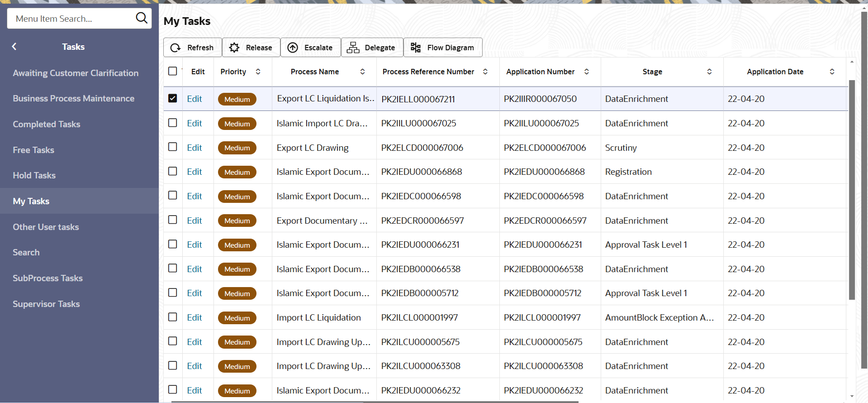Click the horizontal scrollbar under the table
868x403 pixels.
click(x=375, y=402)
